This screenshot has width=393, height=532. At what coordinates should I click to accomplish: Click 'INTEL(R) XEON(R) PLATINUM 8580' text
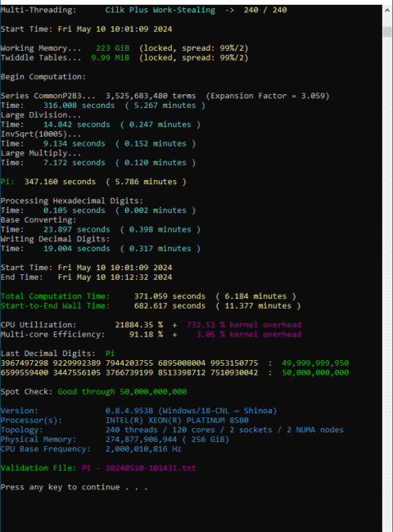(177, 420)
